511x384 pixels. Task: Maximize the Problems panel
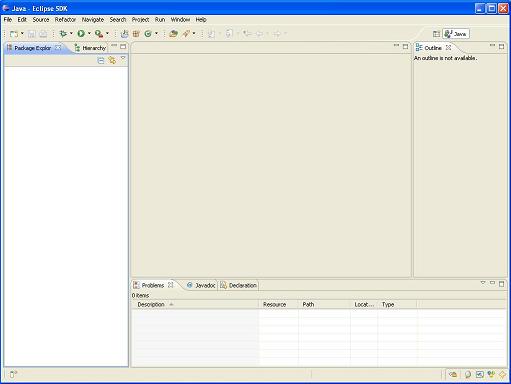tap(502, 284)
